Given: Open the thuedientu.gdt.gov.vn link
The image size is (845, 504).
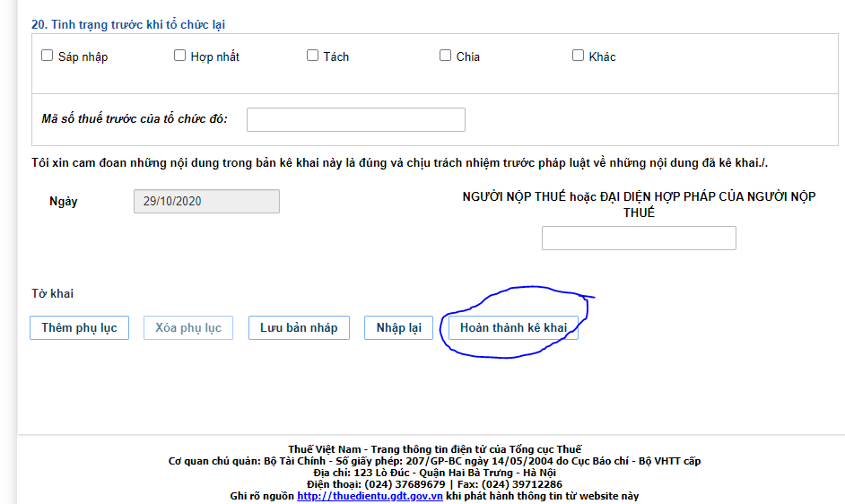Looking at the screenshot, I should tap(370, 496).
